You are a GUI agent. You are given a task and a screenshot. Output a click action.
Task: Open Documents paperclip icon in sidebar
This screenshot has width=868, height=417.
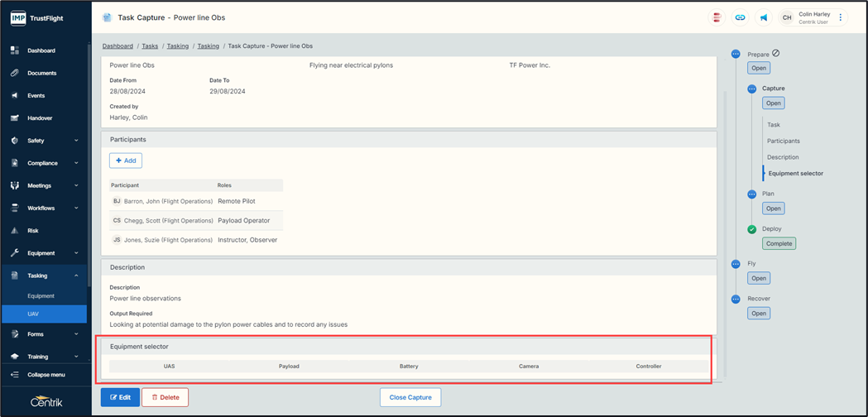click(x=15, y=73)
